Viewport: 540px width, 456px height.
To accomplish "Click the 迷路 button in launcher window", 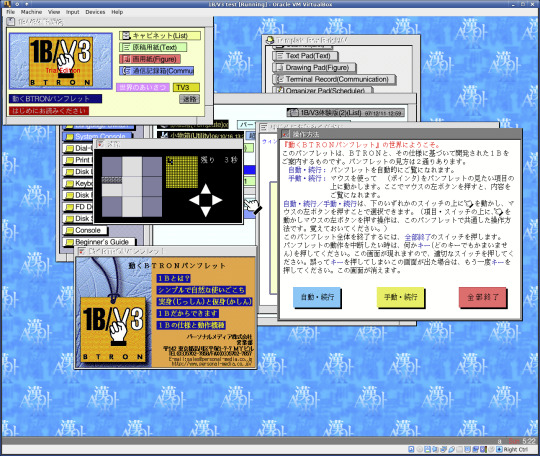I will tap(189, 100).
